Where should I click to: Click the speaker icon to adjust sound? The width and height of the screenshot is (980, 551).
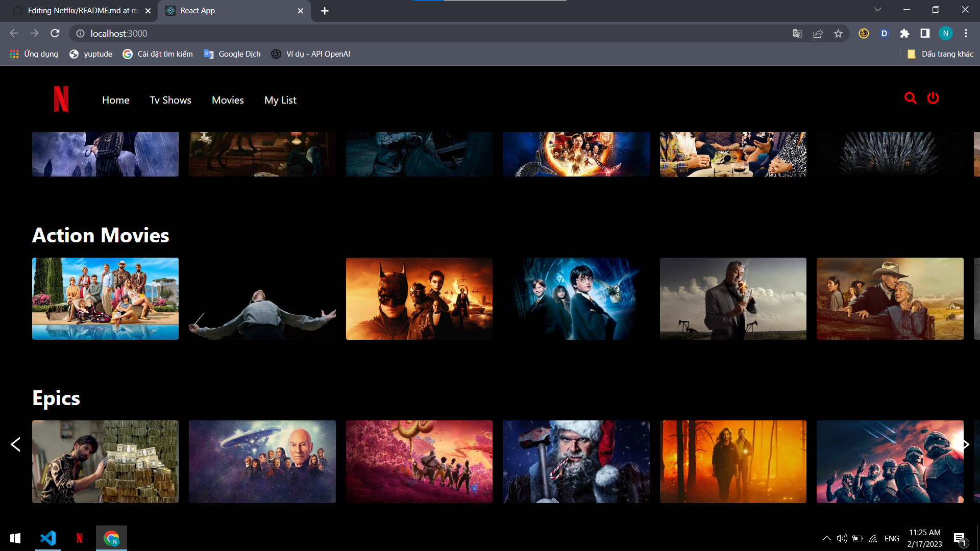click(x=842, y=538)
